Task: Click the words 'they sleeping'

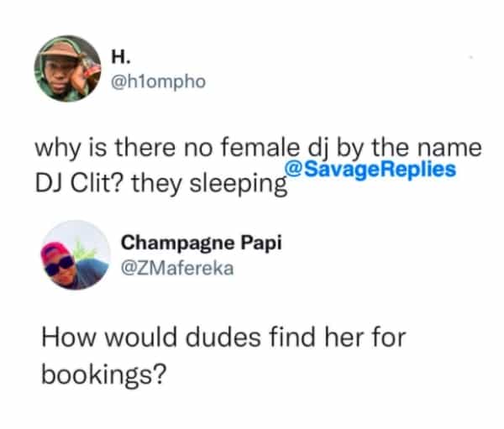Action: (209, 184)
